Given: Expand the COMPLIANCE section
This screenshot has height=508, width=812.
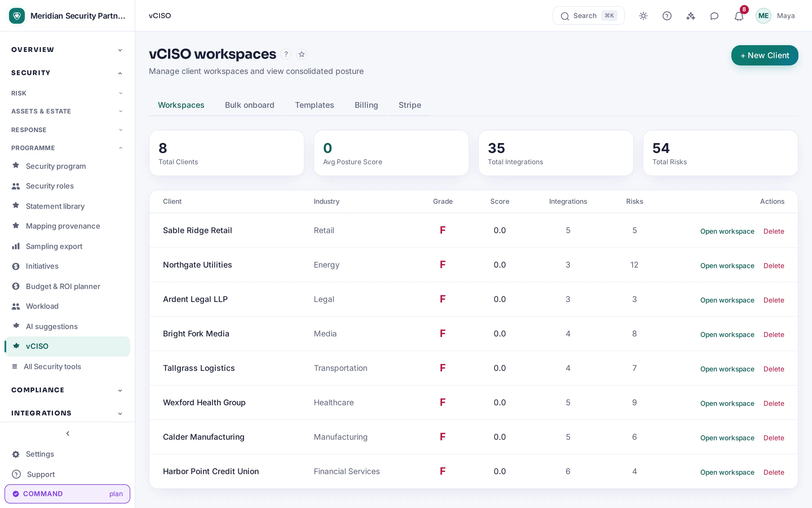Looking at the screenshot, I should tap(67, 390).
